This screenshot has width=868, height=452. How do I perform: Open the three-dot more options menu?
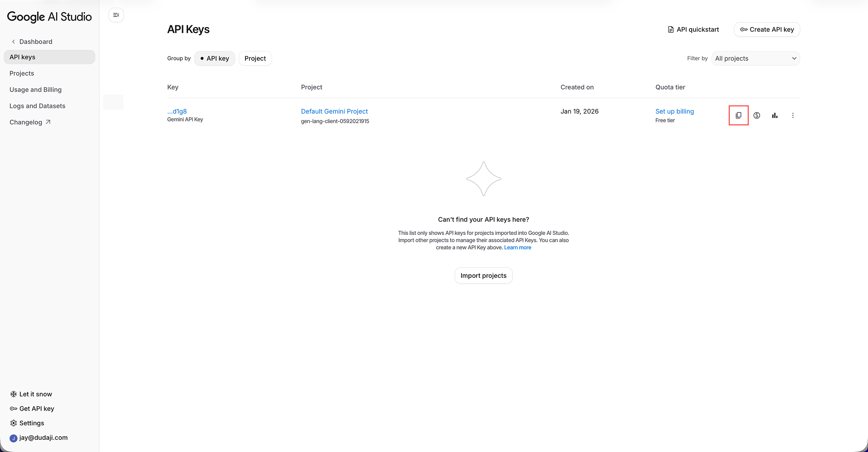coord(793,115)
